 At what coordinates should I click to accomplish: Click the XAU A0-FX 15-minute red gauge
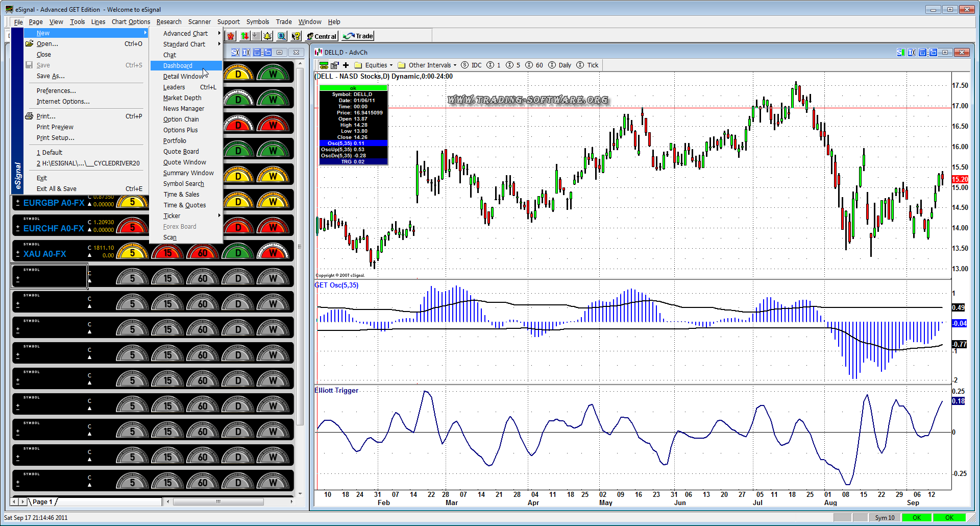[167, 253]
